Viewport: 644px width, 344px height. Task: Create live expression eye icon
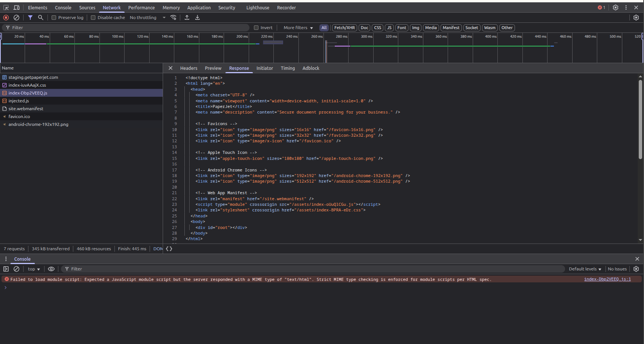51,269
